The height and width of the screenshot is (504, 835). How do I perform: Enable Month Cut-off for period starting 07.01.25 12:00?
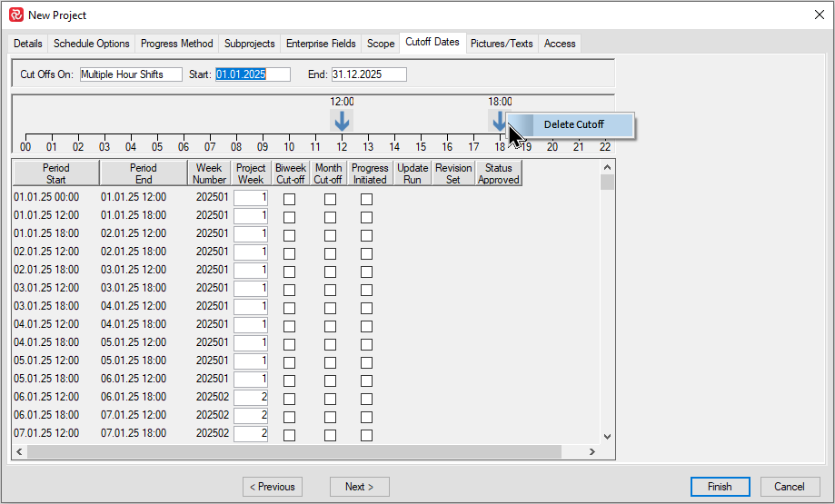click(x=330, y=435)
